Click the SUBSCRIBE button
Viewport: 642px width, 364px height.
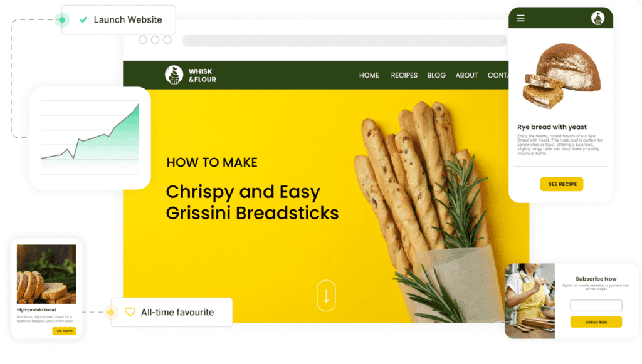pos(596,322)
